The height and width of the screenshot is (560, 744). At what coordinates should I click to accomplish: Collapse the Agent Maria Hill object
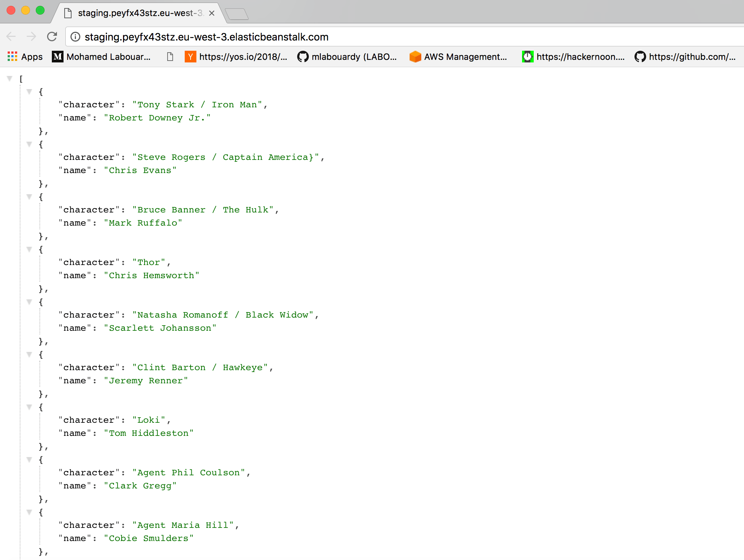[30, 512]
